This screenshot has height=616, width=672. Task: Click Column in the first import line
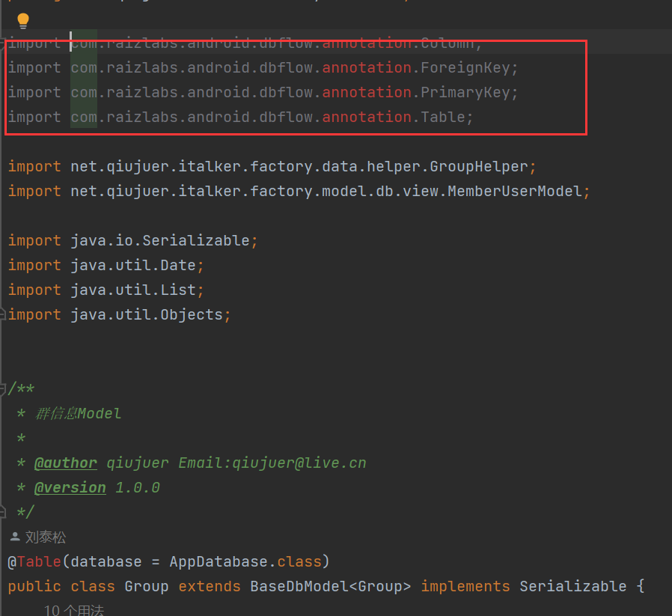pyautogui.click(x=447, y=43)
